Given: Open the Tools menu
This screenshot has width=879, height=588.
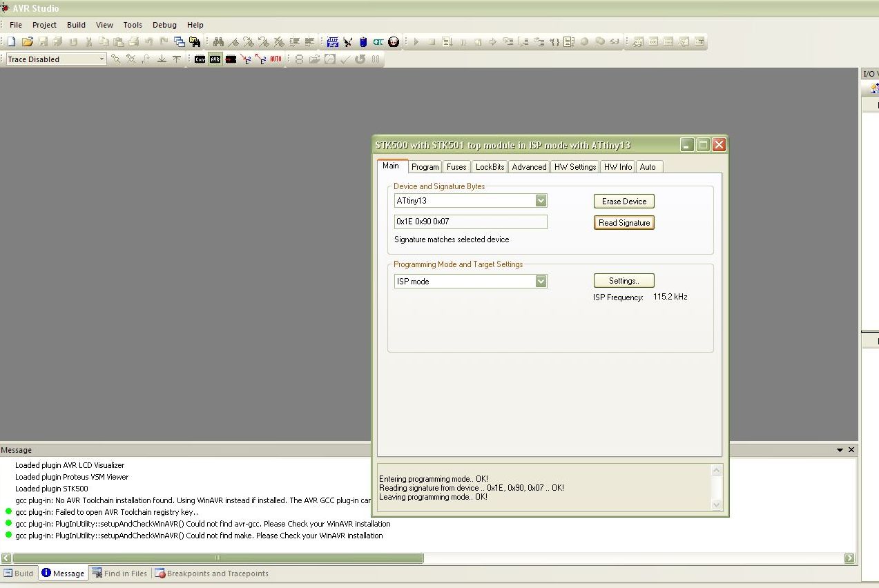Looking at the screenshot, I should [x=133, y=25].
